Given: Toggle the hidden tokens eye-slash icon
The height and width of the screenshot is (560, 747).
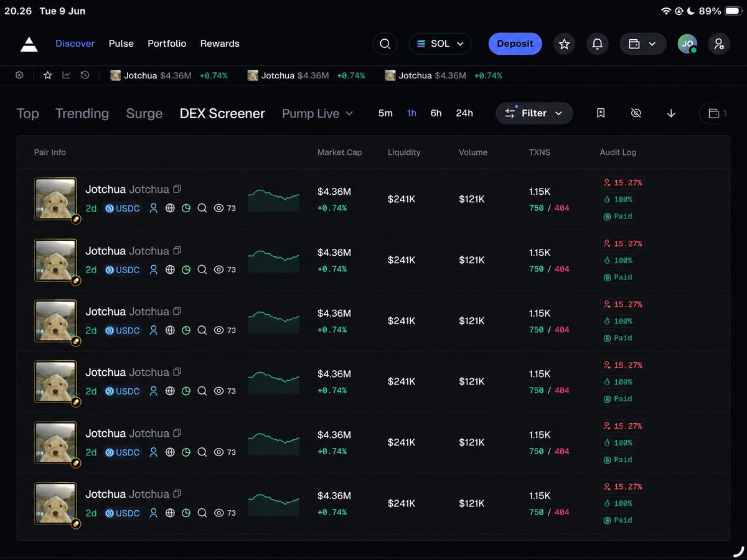Looking at the screenshot, I should (636, 113).
